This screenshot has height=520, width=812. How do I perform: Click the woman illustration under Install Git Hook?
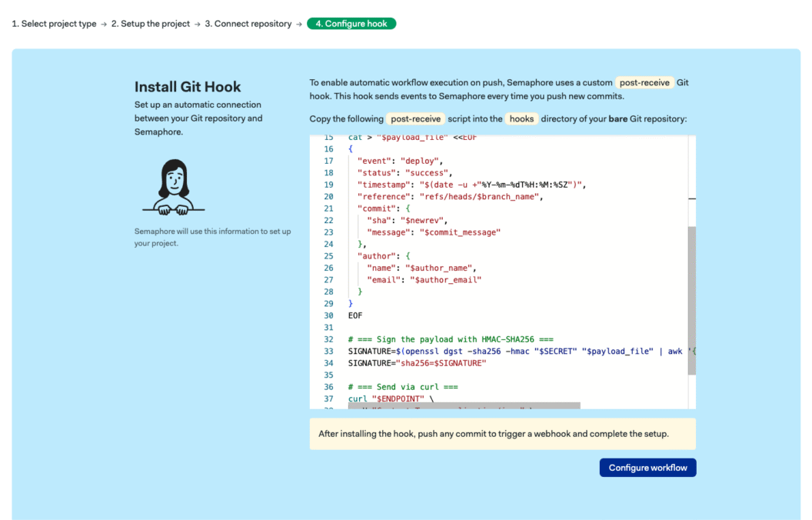[174, 188]
